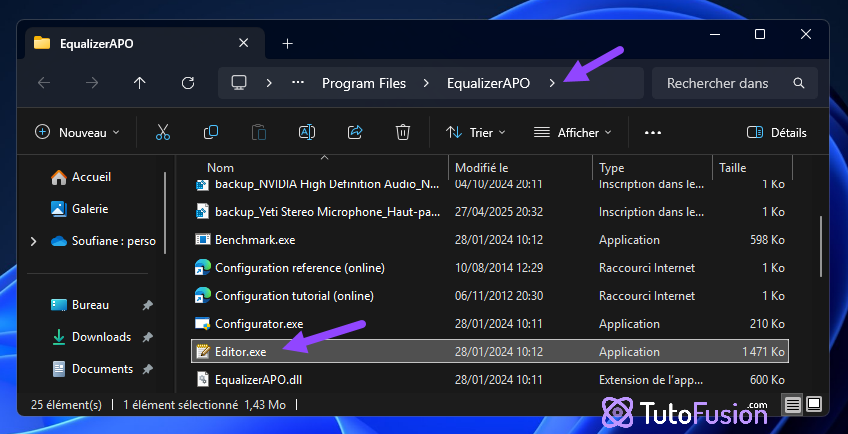
Task: Click the sidebar vertical scrollbar
Action: [165, 212]
